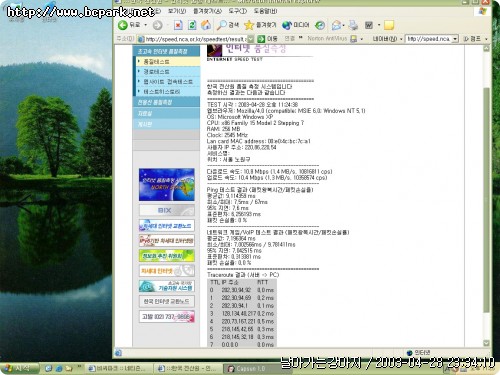Click the North Star globe banner image

pos(167,184)
